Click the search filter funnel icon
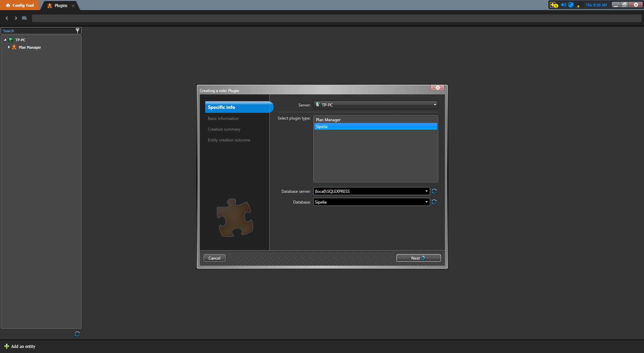644x353 pixels. point(78,31)
